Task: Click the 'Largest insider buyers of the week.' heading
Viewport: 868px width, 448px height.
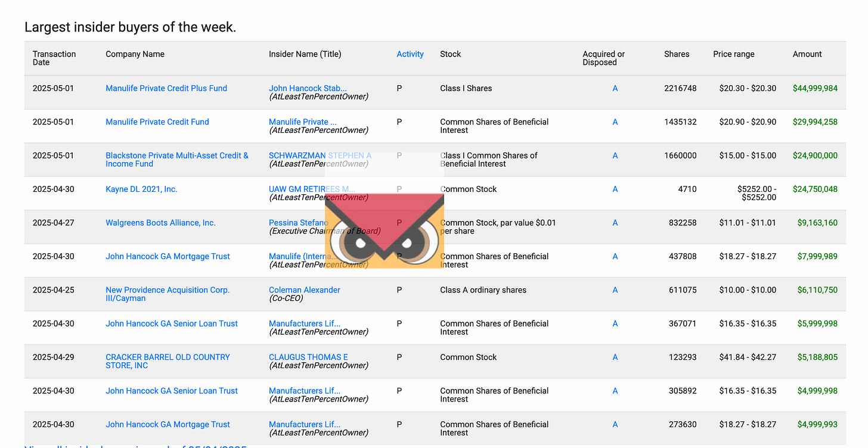Action: 130,27
